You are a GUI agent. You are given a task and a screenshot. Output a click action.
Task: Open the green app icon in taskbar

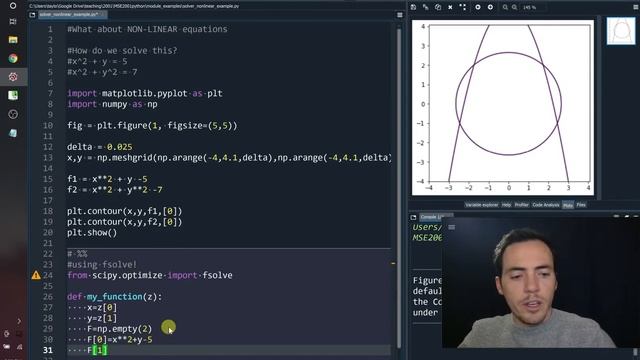13,96
